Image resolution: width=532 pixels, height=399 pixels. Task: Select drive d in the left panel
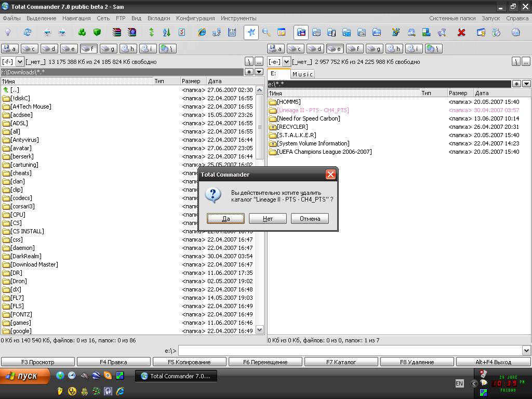(x=49, y=49)
